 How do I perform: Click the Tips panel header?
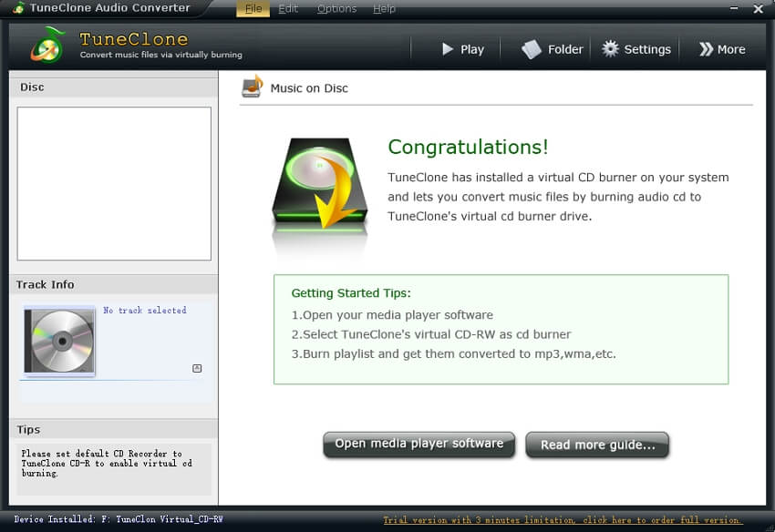[114, 429]
